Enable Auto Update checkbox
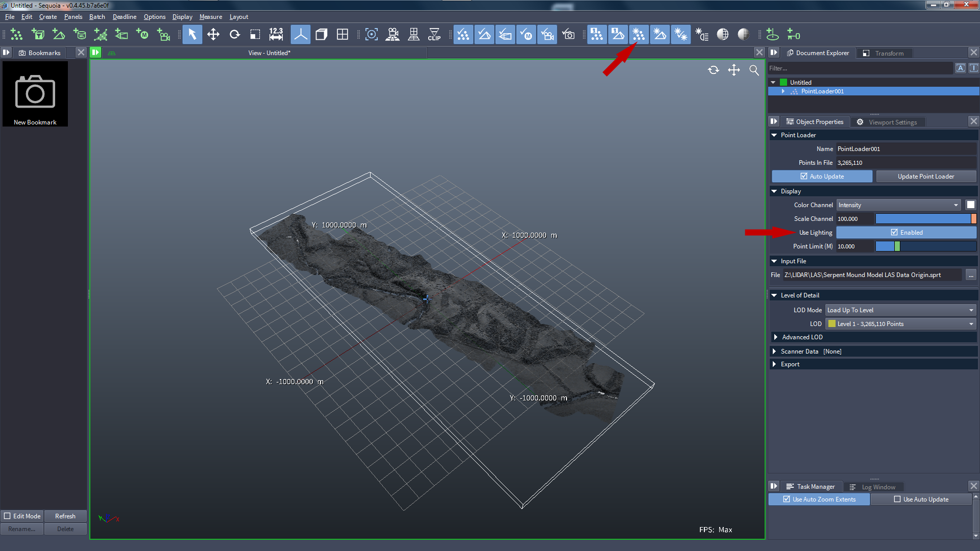This screenshot has width=980, height=551. coord(802,176)
